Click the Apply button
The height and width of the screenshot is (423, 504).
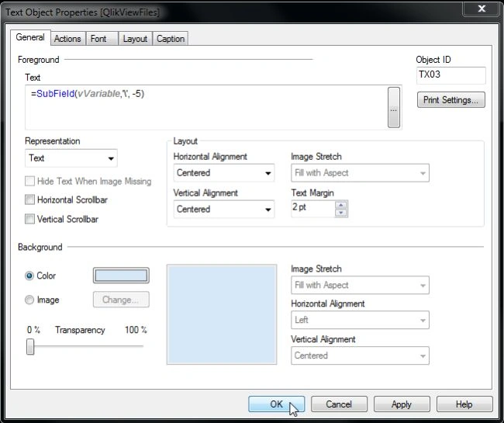(402, 404)
